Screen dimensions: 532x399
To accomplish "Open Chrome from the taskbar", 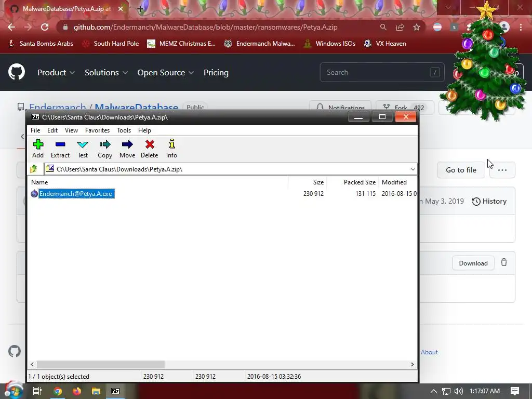I will [x=58, y=391].
